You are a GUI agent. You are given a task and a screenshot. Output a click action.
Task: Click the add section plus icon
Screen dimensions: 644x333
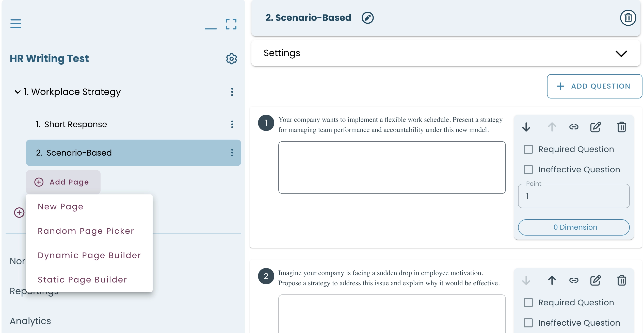click(19, 212)
